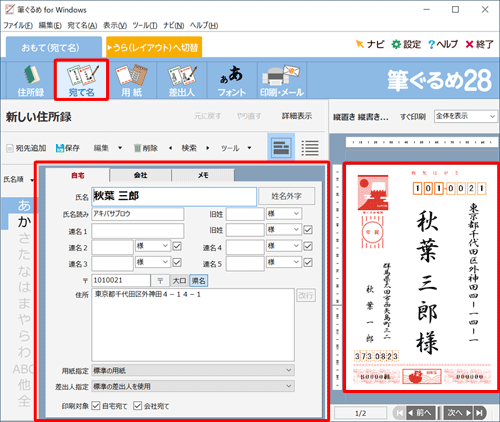Open 連名3 honorific dropdown
500x422 pixels.
coord(153,262)
